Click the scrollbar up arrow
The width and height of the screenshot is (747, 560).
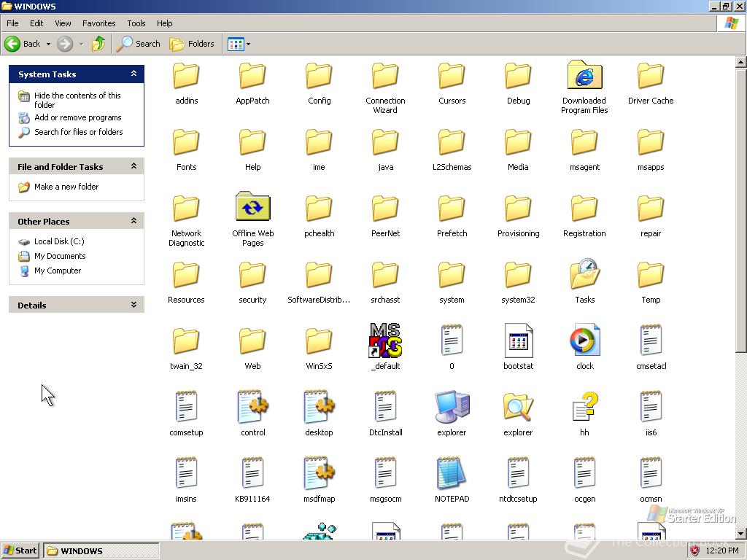741,63
